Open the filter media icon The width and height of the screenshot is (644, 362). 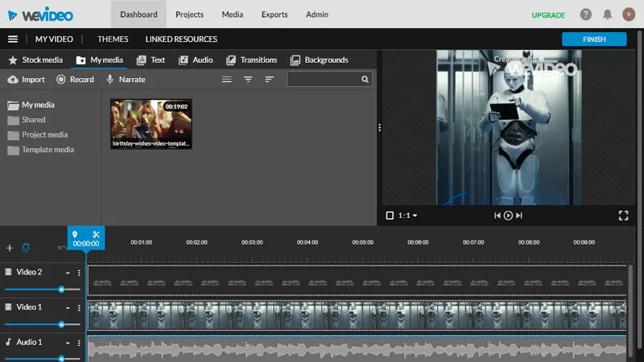pos(248,79)
